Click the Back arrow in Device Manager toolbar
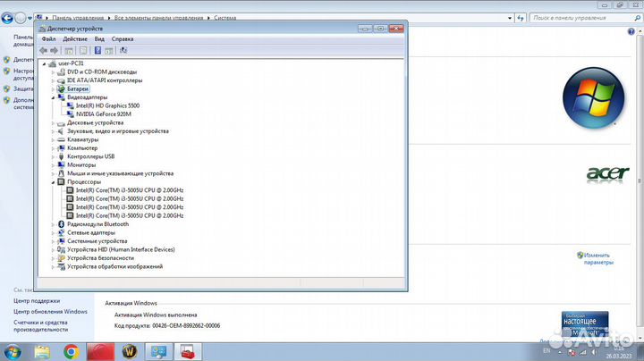Viewport: 644px width, 361px height. (43, 50)
